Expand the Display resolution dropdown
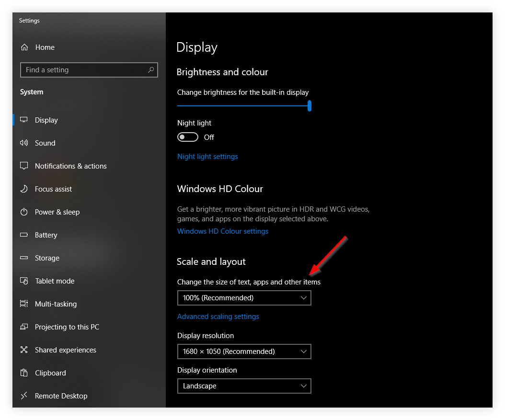 click(x=244, y=351)
